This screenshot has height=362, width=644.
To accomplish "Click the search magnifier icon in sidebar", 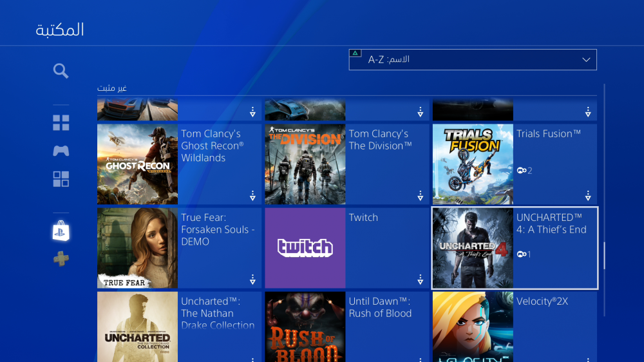I will tap(61, 71).
